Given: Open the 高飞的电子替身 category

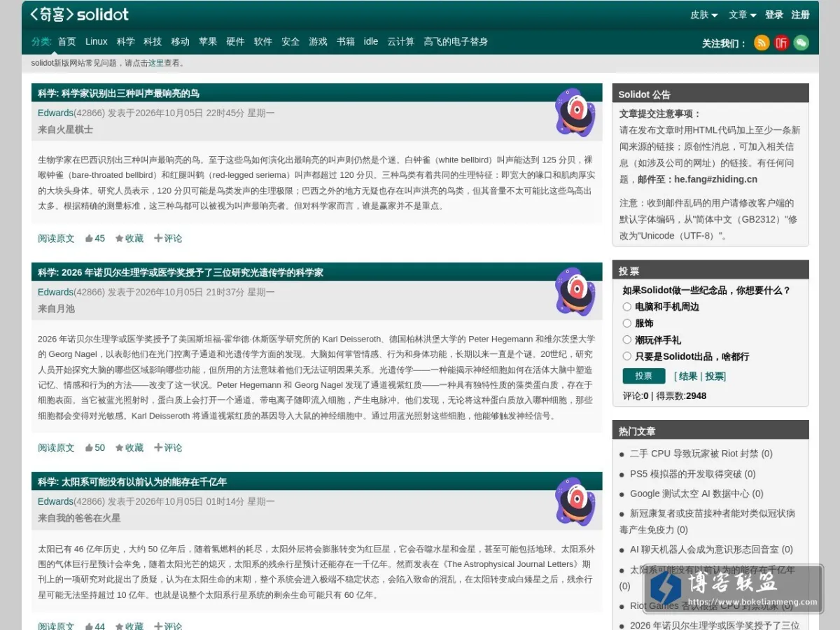Looking at the screenshot, I should (456, 41).
